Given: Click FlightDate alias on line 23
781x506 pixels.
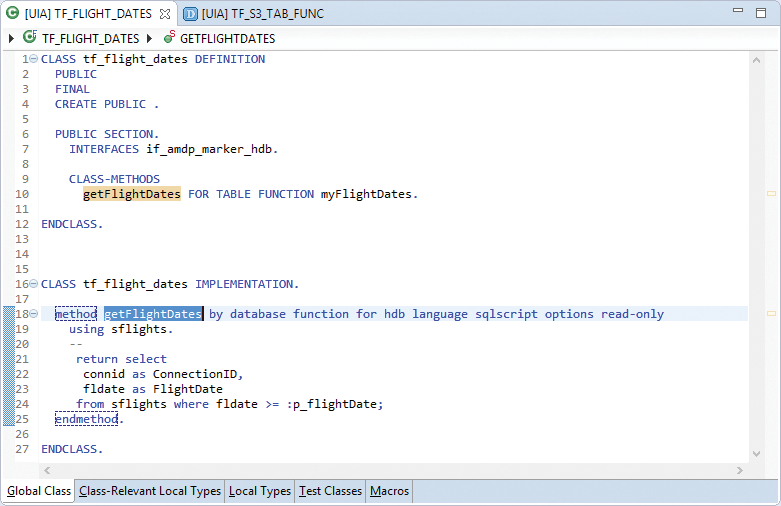Looking at the screenshot, I should click(188, 389).
